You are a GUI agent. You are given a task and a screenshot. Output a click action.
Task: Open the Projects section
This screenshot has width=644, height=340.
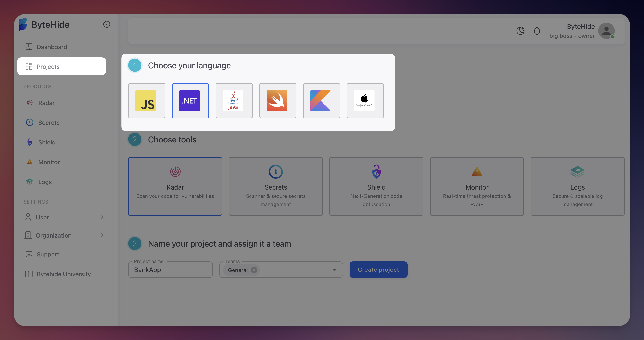[x=48, y=66]
